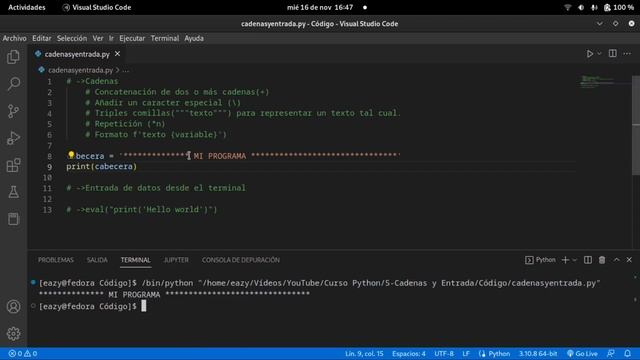Open the bottom activity bar panel icon below Testing
The height and width of the screenshot is (360, 640).
pyautogui.click(x=13, y=219)
